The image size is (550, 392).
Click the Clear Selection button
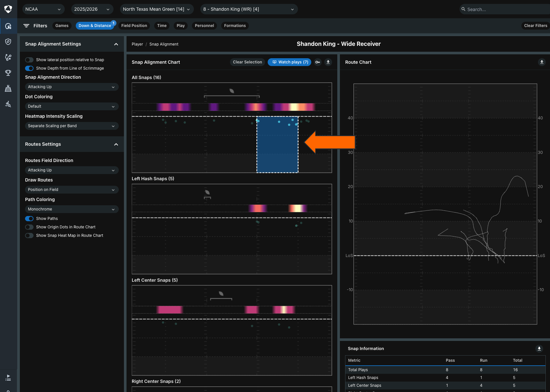[x=248, y=62]
